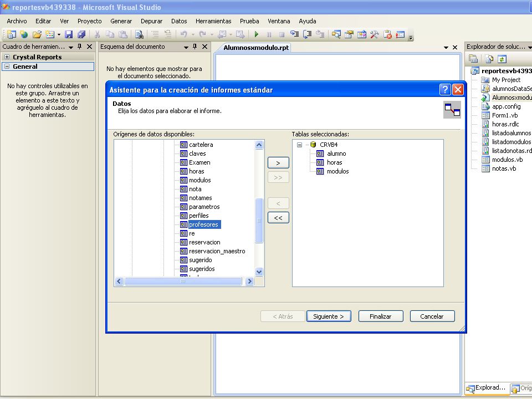
Task: Click the New Project toolbar icon
Action: click(x=11, y=34)
